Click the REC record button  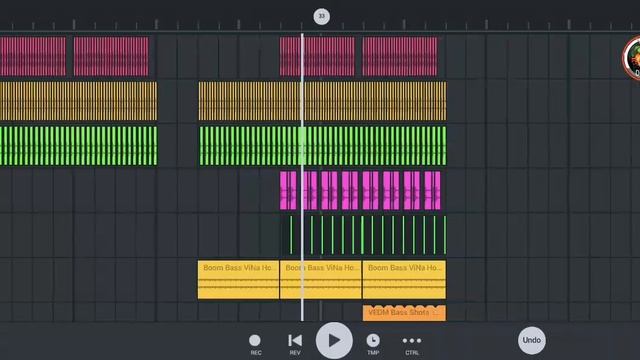pyautogui.click(x=255, y=344)
